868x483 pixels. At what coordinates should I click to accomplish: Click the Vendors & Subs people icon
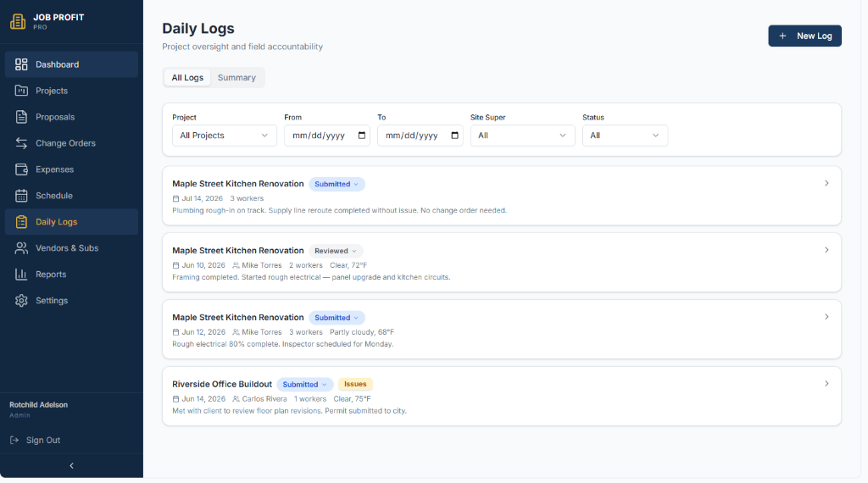(21, 248)
